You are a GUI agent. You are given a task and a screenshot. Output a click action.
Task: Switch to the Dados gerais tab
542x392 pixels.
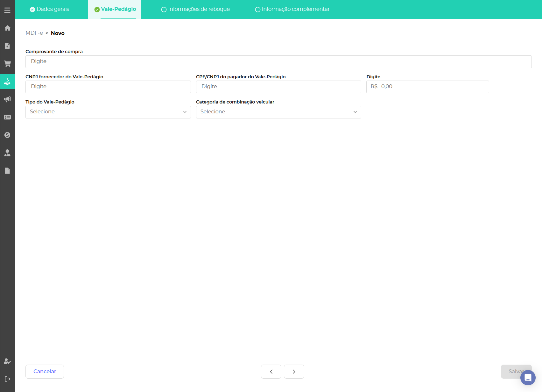pos(50,9)
